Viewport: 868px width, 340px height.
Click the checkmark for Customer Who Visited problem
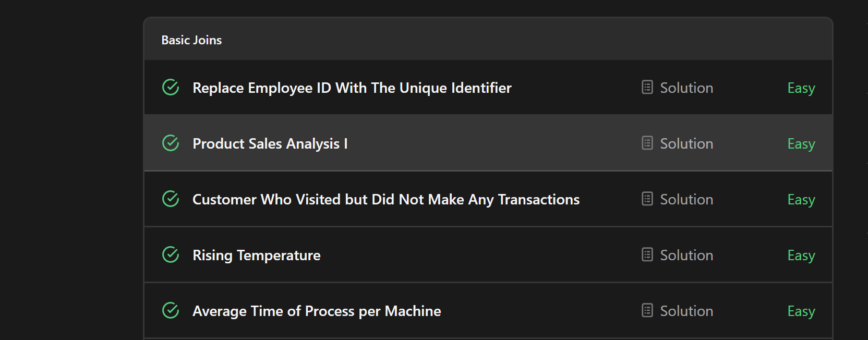tap(171, 199)
